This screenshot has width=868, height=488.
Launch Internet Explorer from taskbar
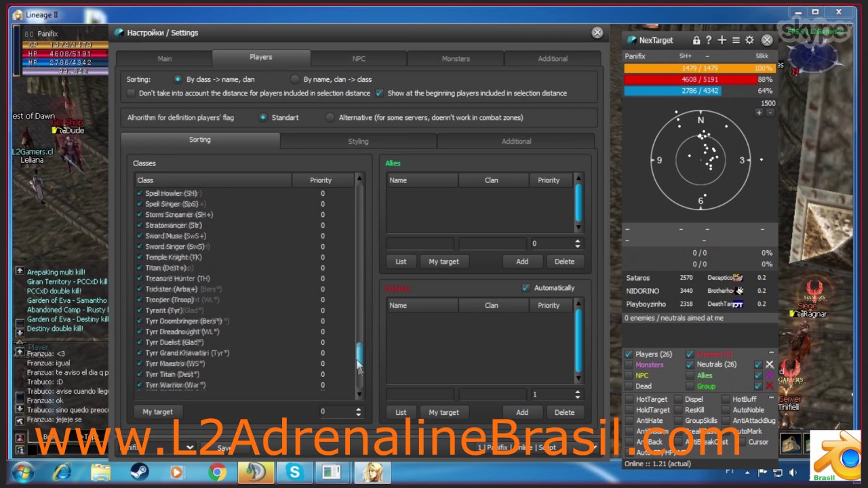pyautogui.click(x=62, y=472)
